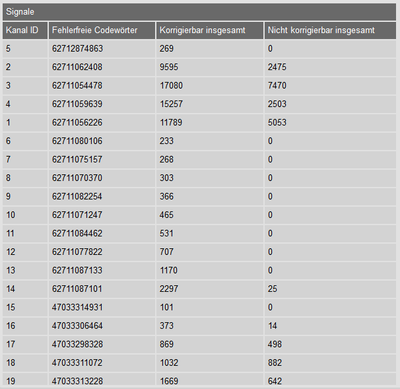Screen dimensions: 400x389
Task: Click correctable value 1170
Action: pos(168,270)
